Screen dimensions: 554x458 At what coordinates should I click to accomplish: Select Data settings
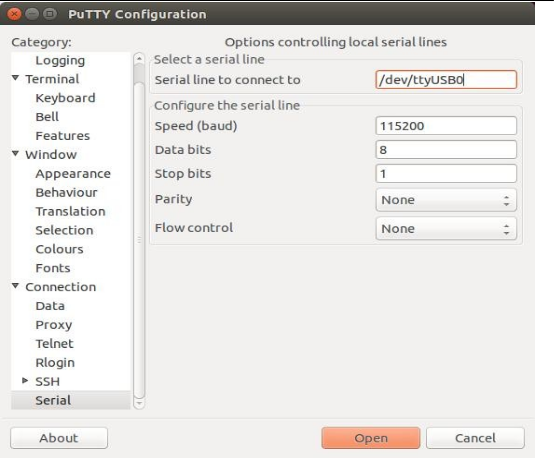click(50, 306)
